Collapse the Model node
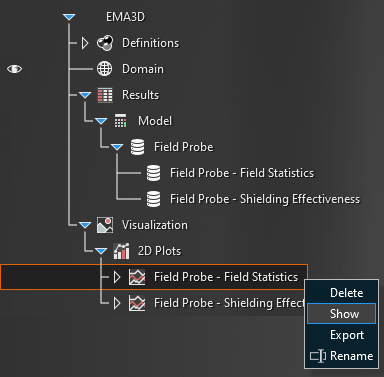The image size is (384, 377). (x=101, y=121)
